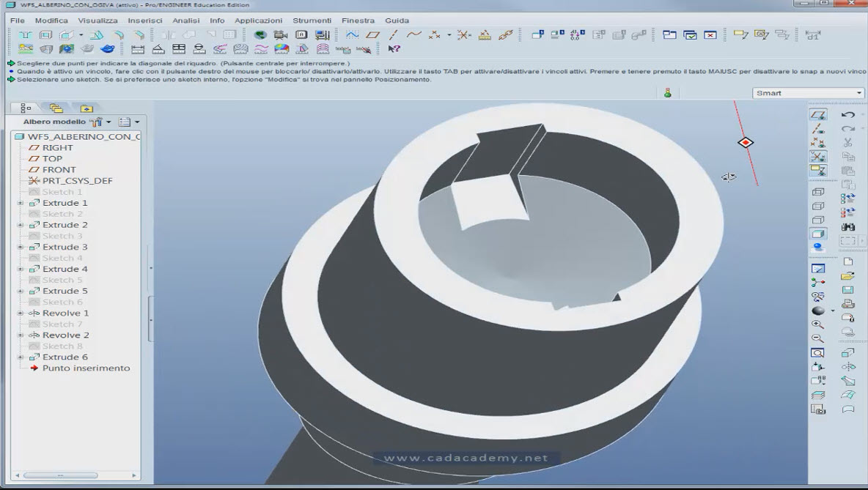Switch to the folder browser navigator tab
Image resolution: width=868 pixels, height=490 pixels.
click(56, 108)
